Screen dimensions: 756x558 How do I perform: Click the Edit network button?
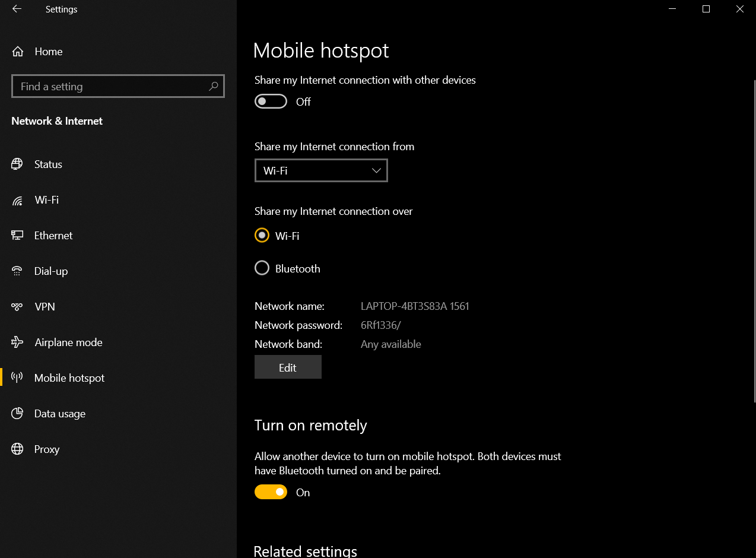288,367
